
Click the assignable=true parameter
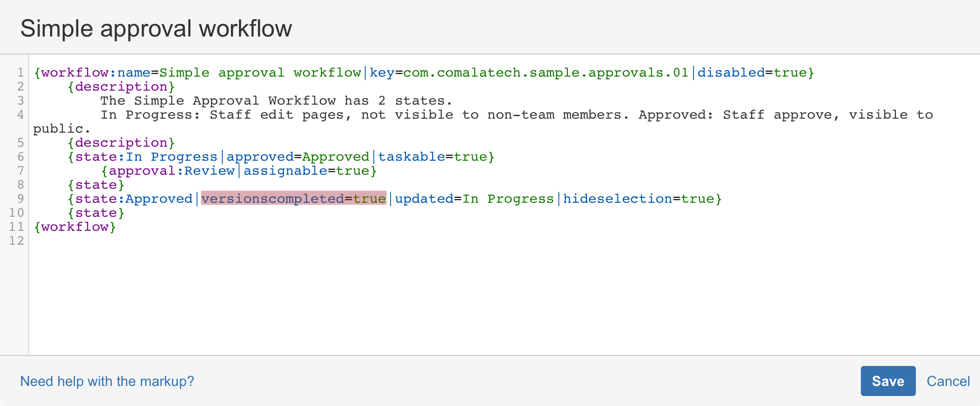(x=306, y=171)
